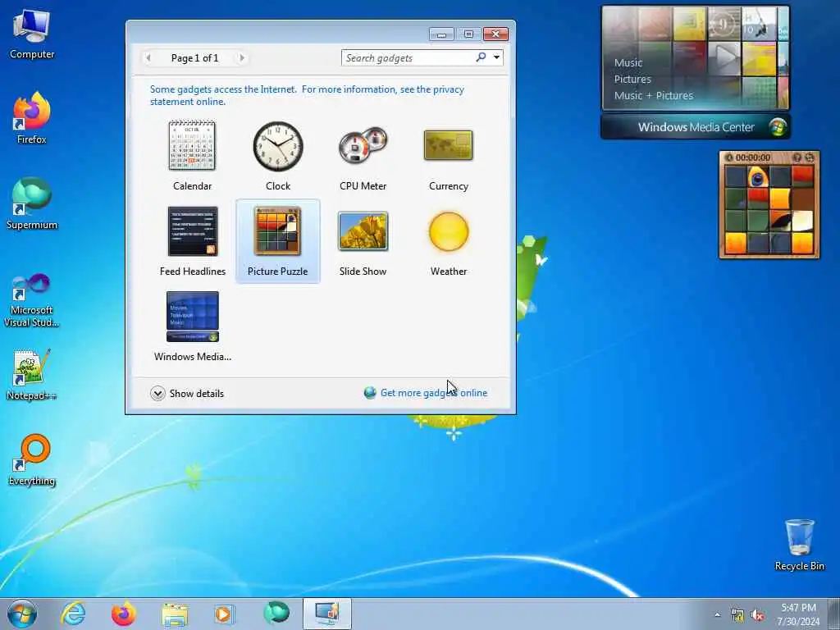This screenshot has width=840, height=630.
Task: Click the Windows Media Center logo bar
Action: [x=696, y=127]
